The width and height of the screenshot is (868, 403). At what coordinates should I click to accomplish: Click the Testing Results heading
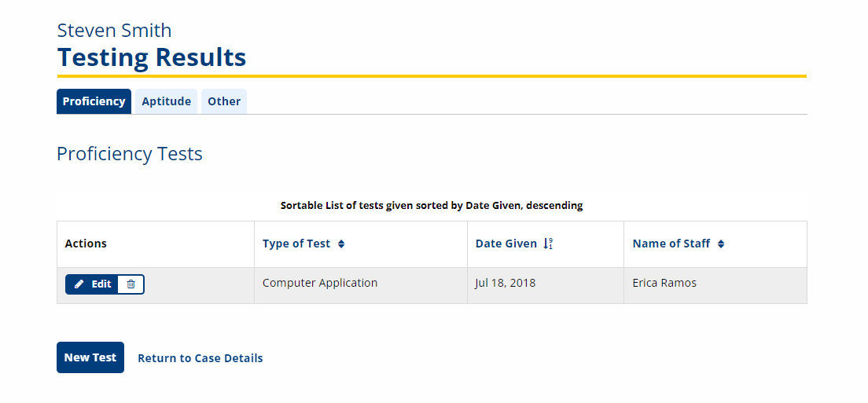152,57
